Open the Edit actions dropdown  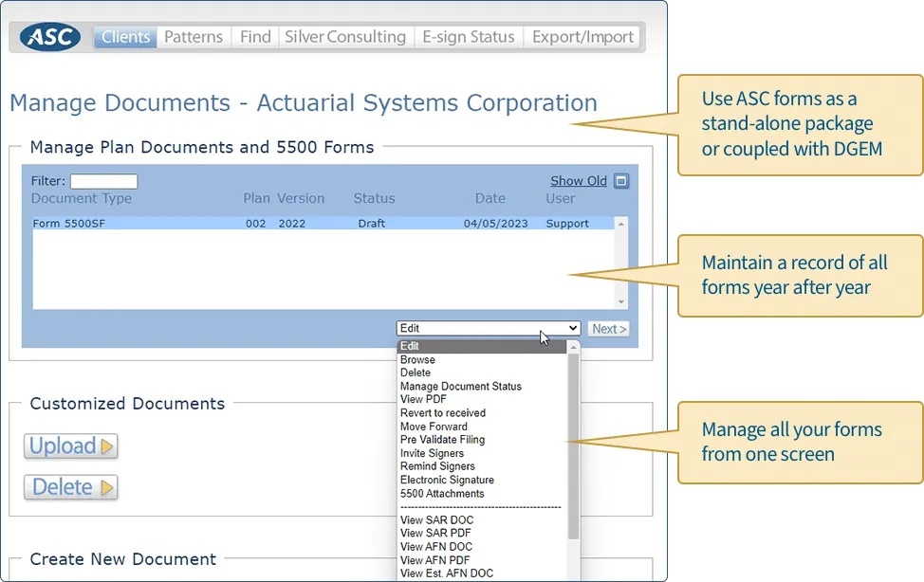488,327
